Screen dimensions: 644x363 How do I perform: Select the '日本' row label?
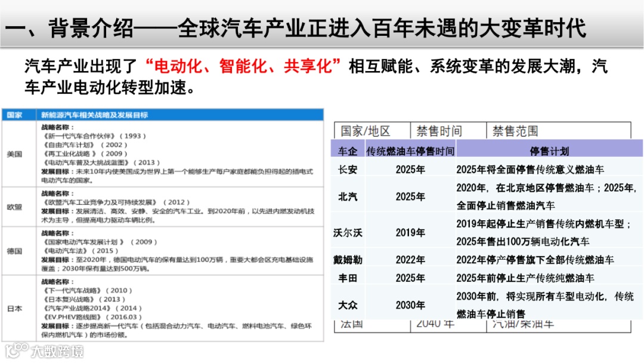point(14,308)
